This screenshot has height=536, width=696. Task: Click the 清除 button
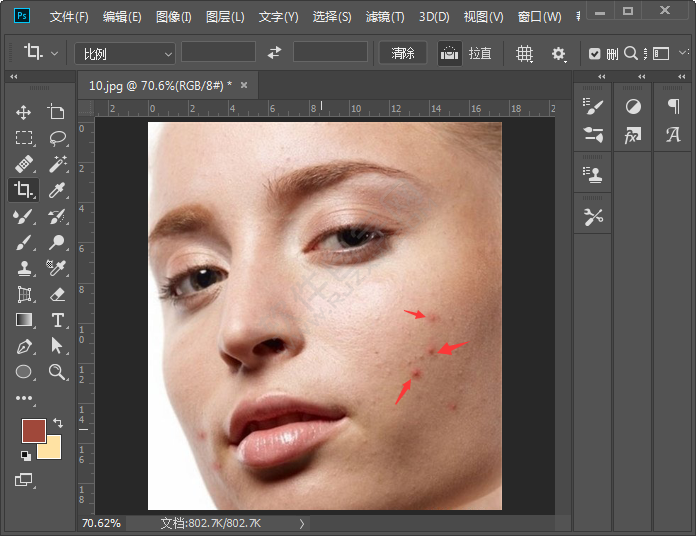coord(403,53)
